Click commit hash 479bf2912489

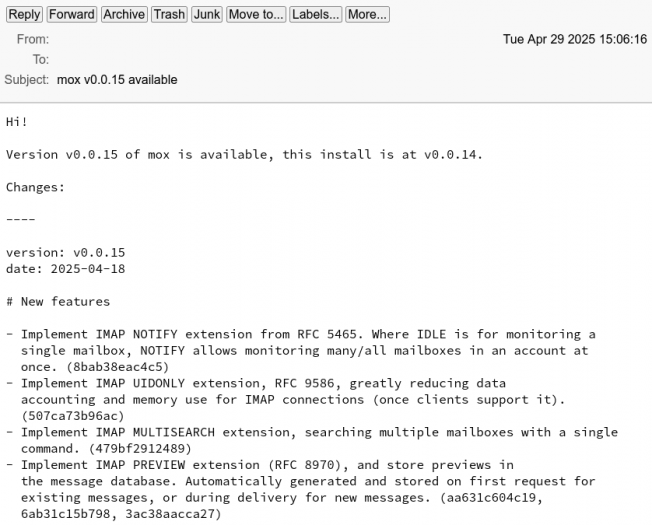[140, 449]
